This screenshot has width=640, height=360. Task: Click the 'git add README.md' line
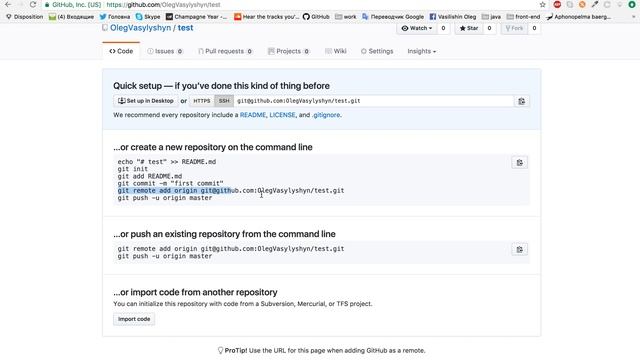[150, 176]
